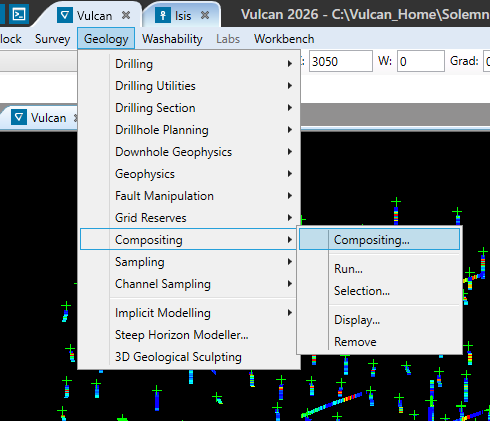This screenshot has width=490, height=421.
Task: Choose Display... in Compositing submenu
Action: coord(379,320)
